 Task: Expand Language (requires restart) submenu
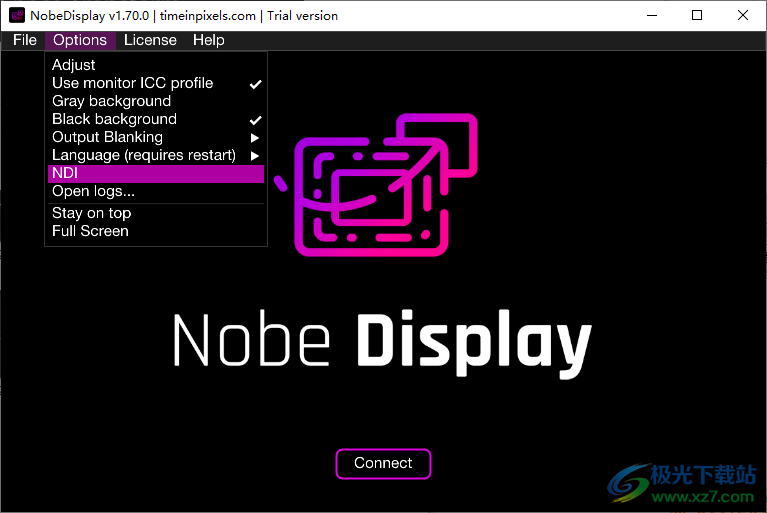pos(156,156)
